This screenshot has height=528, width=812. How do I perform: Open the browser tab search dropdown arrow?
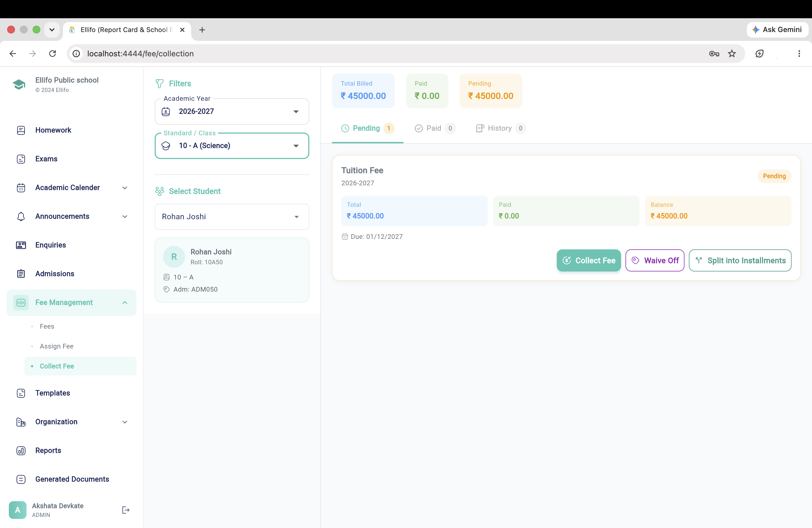[52, 30]
